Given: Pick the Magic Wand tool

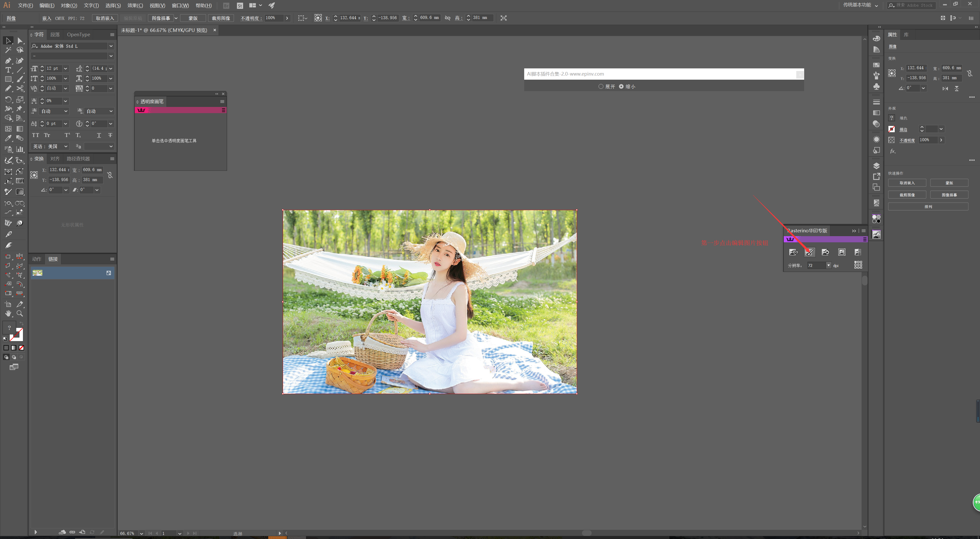Looking at the screenshot, I should tap(8, 50).
